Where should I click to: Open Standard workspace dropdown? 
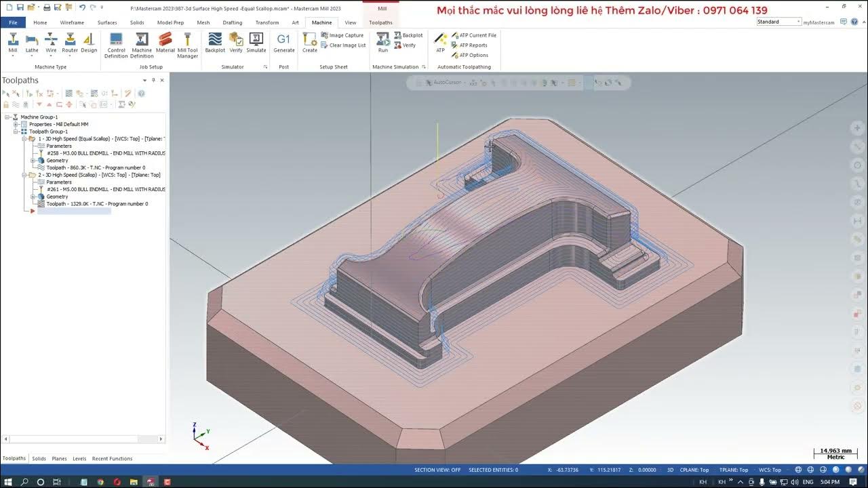(x=778, y=22)
